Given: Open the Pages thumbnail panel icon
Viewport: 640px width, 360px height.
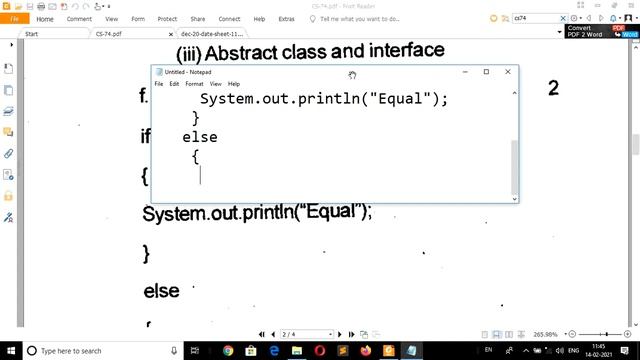Looking at the screenshot, I should coord(8,90).
